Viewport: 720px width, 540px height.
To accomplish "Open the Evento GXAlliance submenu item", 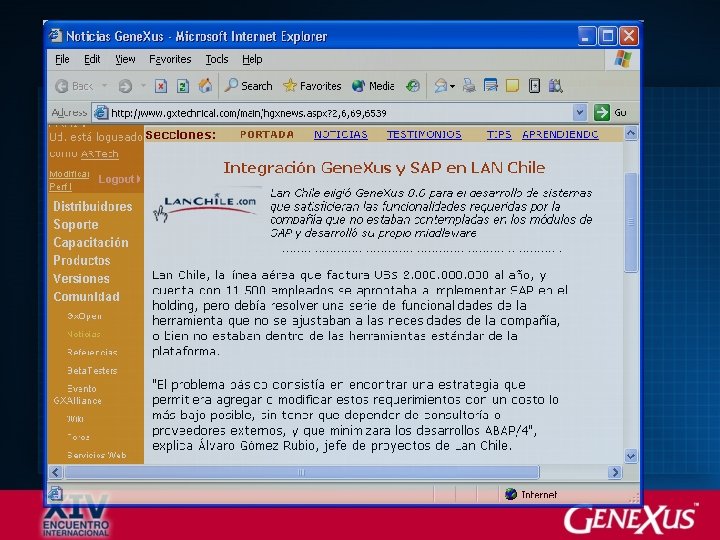I will (77, 394).
